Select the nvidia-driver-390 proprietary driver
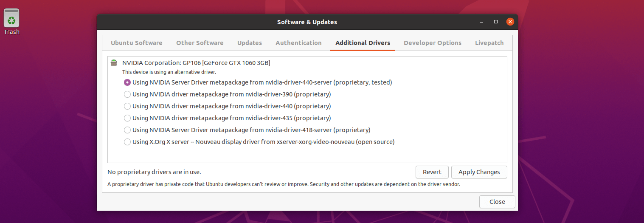Image resolution: width=644 pixels, height=223 pixels. click(x=127, y=94)
